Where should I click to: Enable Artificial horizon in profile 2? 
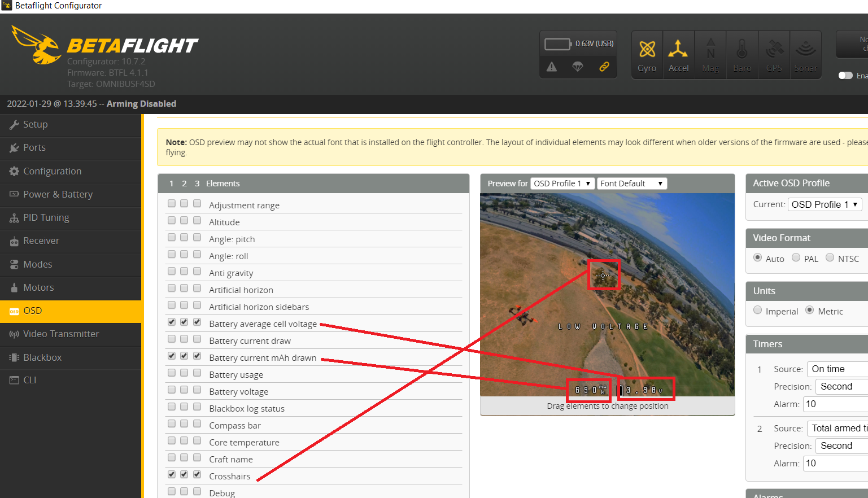click(x=184, y=288)
